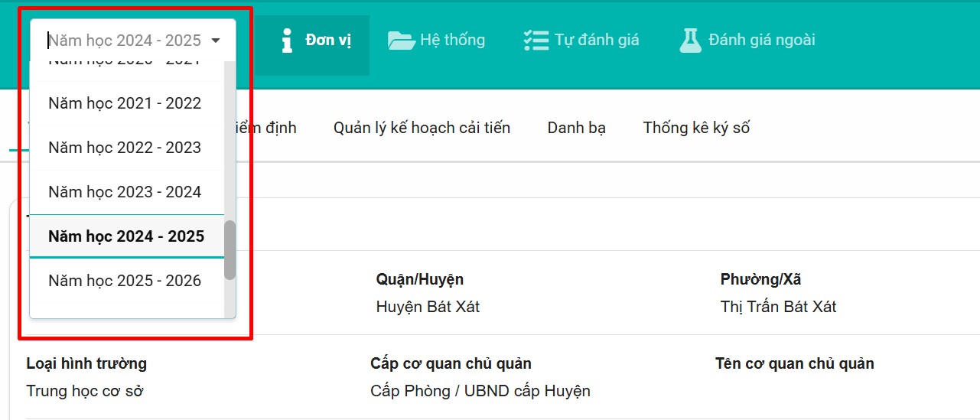Go to the Hệ thống menu label
Image resolution: width=980 pixels, height=420 pixels.
pos(452,40)
